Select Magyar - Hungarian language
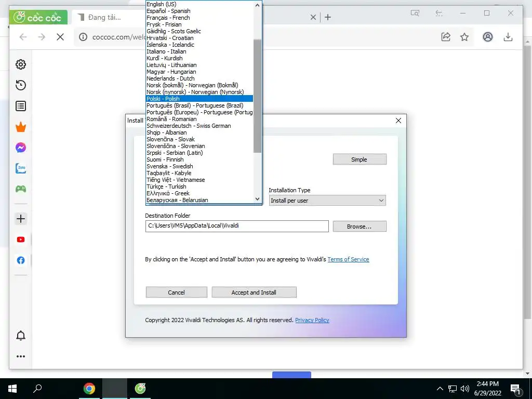The width and height of the screenshot is (532, 399). (x=199, y=72)
